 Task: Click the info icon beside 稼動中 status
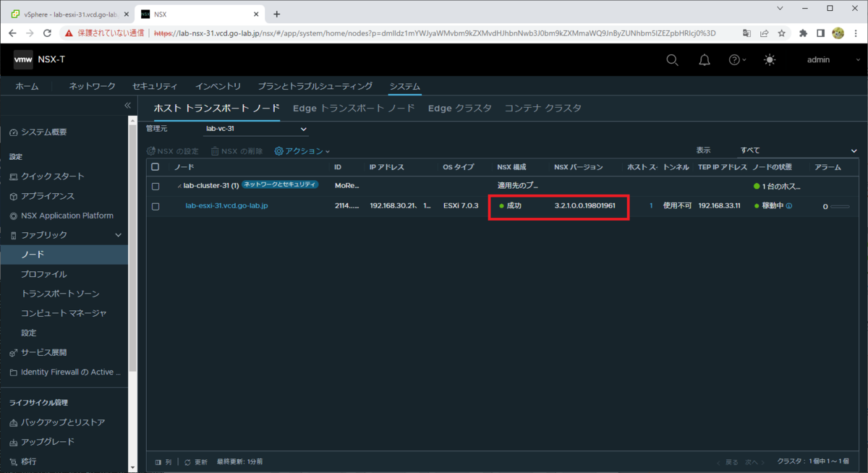tap(789, 206)
